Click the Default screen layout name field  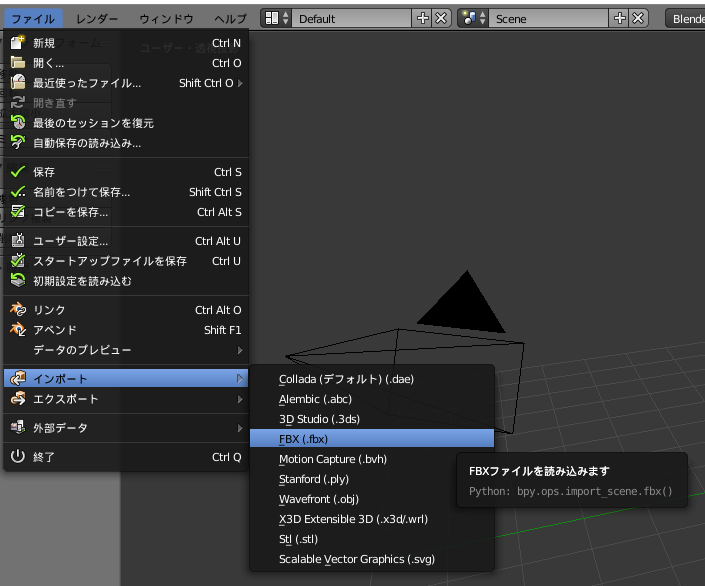(x=352, y=18)
